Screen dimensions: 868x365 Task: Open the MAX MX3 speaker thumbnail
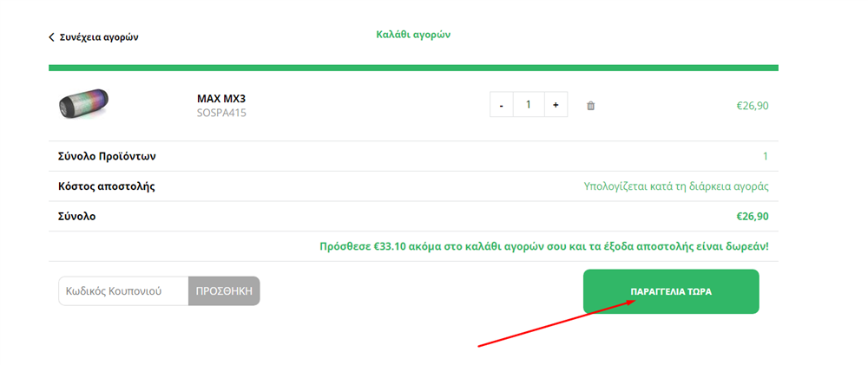pyautogui.click(x=83, y=103)
